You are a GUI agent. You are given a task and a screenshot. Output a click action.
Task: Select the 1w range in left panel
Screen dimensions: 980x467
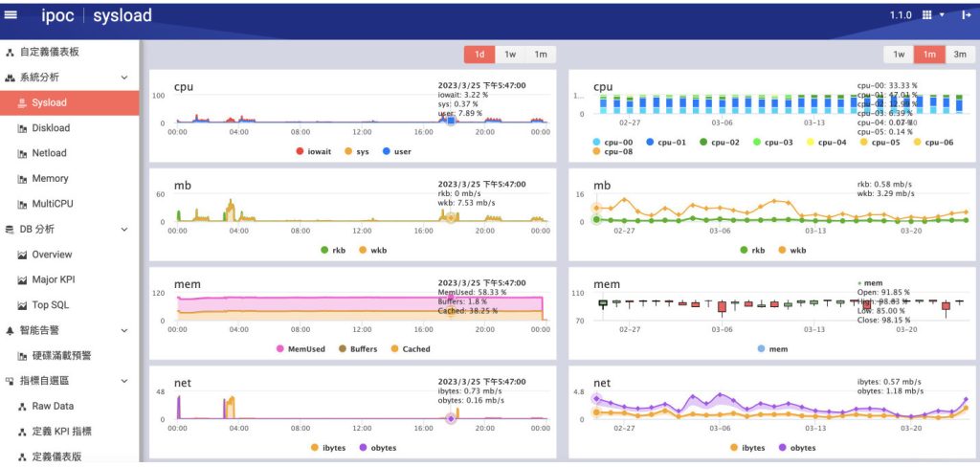[x=510, y=55]
